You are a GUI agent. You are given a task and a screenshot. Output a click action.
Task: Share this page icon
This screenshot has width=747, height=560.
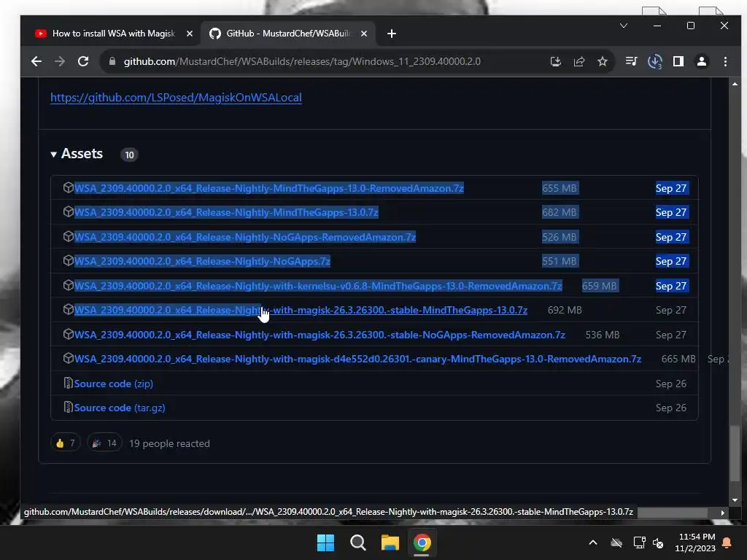pos(578,61)
